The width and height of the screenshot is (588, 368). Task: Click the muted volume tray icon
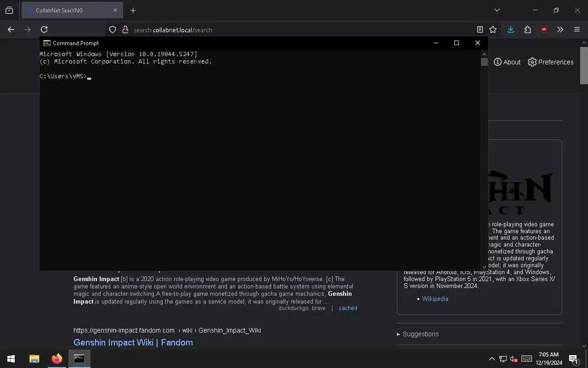coord(514,359)
